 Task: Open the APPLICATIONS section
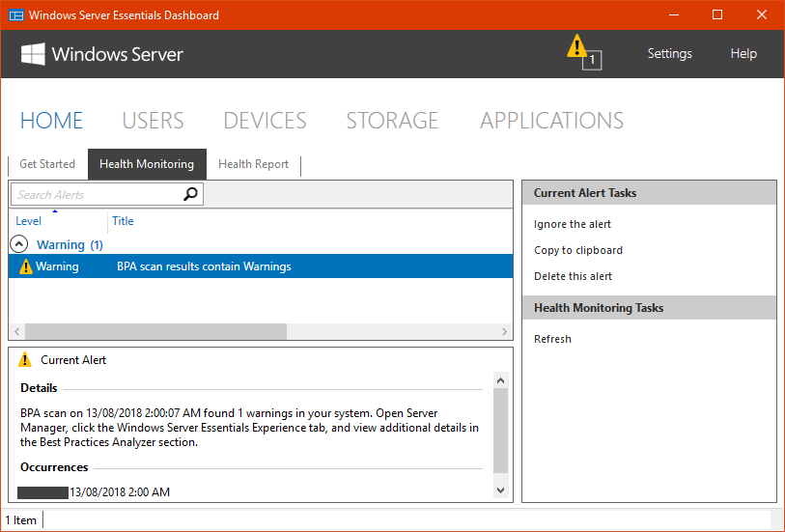click(x=551, y=121)
